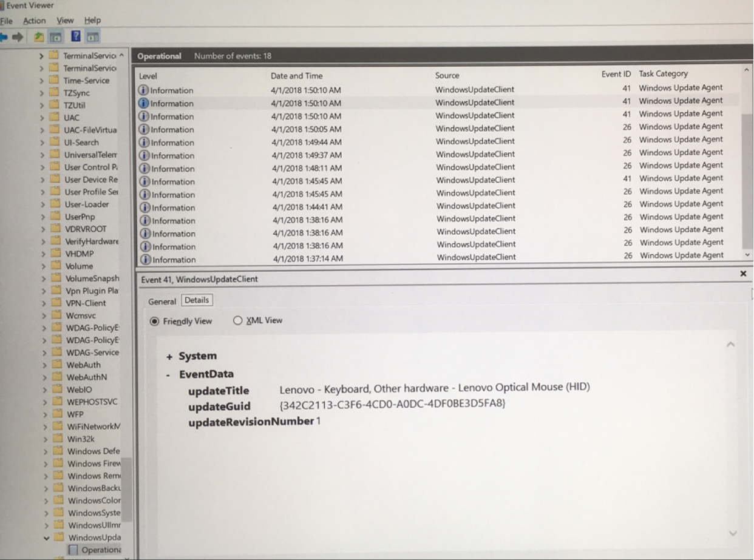Expand the Volume tree node chevron
This screenshot has height=560, width=754.
[x=45, y=266]
